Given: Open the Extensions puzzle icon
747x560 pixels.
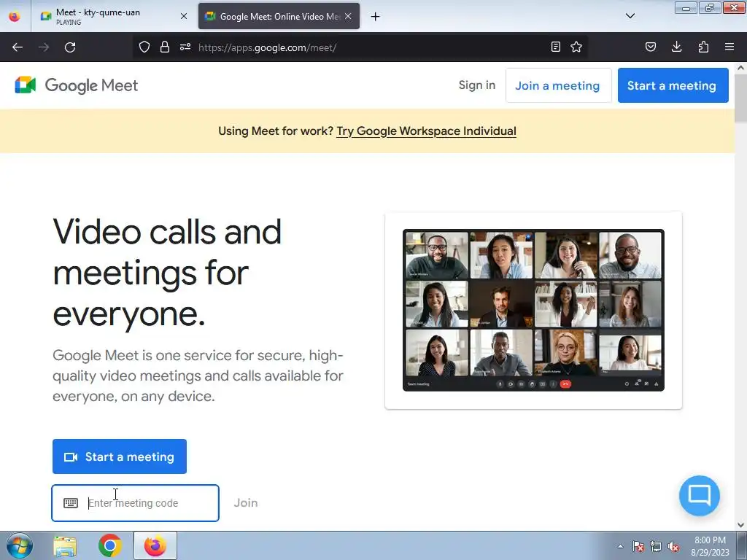Looking at the screenshot, I should click(x=703, y=47).
